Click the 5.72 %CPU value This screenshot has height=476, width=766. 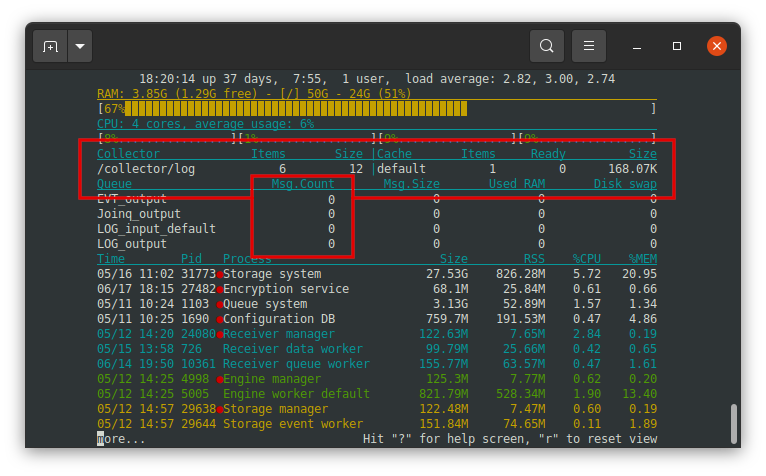click(587, 274)
